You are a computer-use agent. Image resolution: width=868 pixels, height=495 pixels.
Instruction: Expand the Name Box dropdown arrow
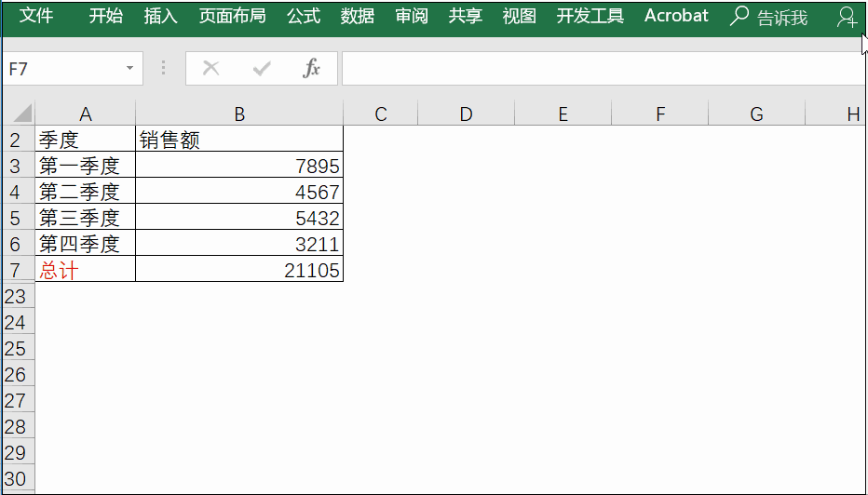pyautogui.click(x=129, y=69)
